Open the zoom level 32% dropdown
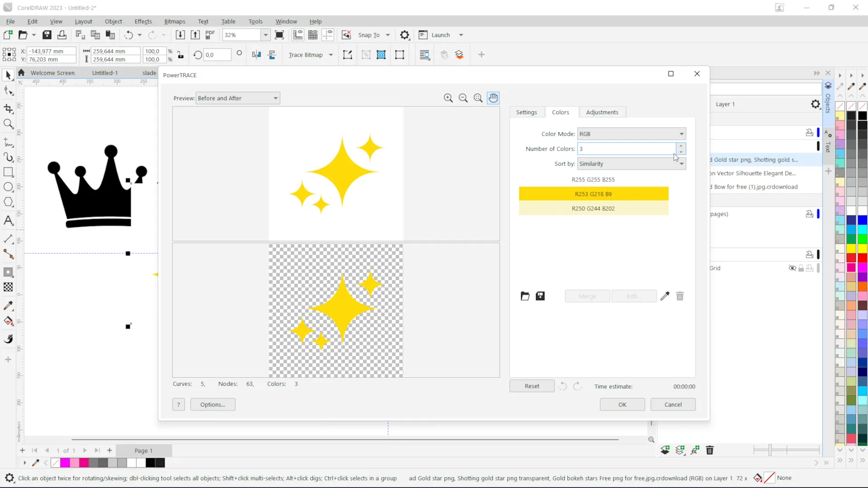 point(266,35)
